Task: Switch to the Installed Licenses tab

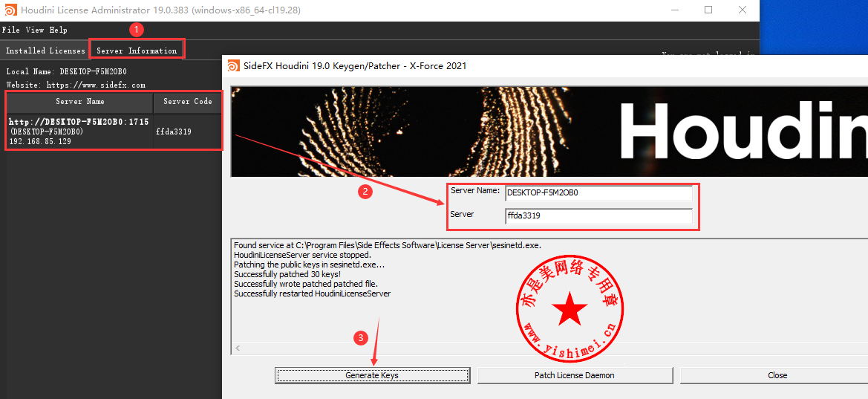Action: pos(45,51)
